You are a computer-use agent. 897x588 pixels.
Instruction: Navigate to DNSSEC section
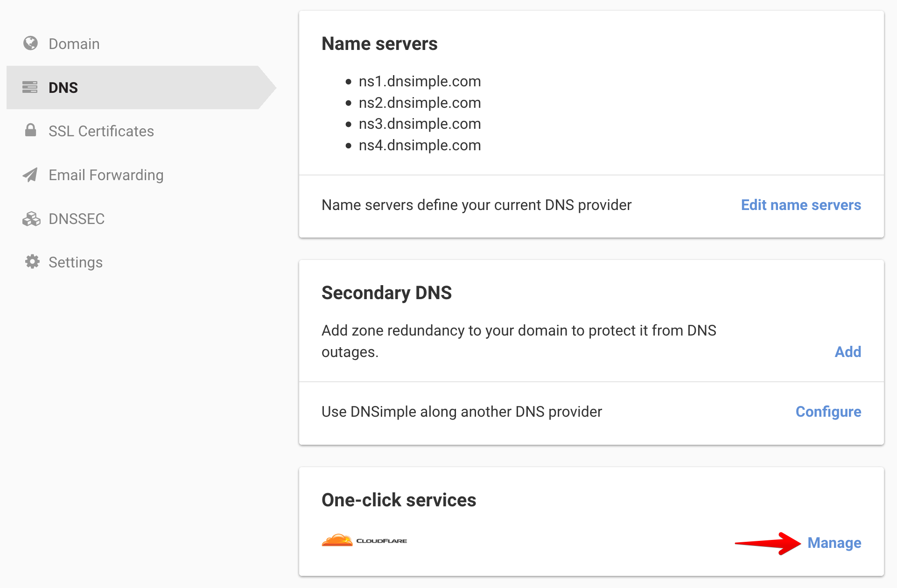point(77,219)
